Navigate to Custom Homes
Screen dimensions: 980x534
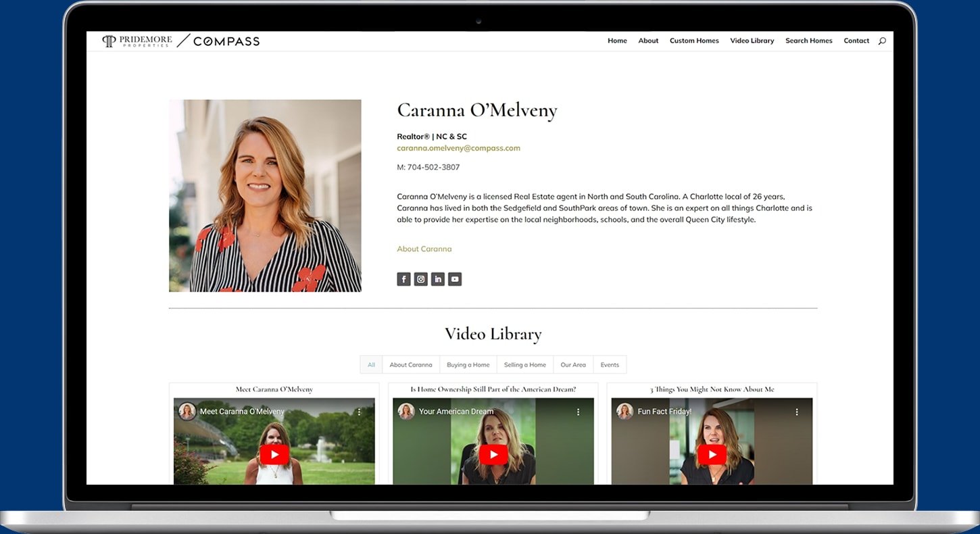(694, 41)
